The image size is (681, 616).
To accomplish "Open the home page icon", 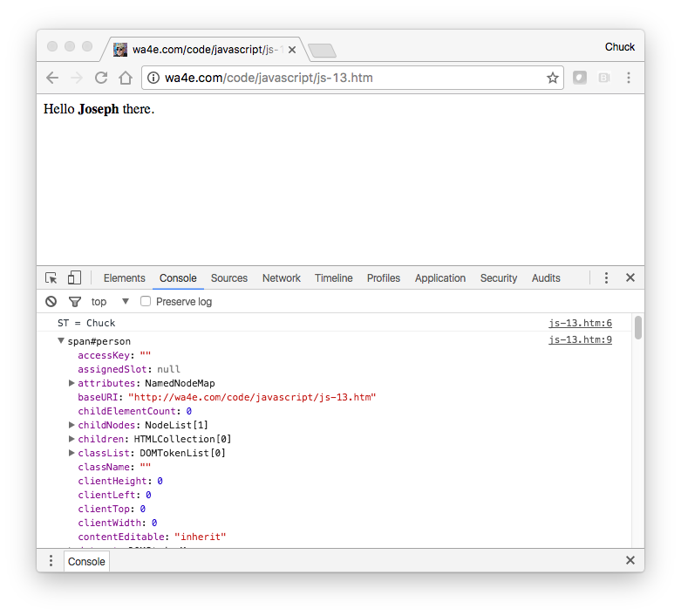I will pyautogui.click(x=126, y=78).
